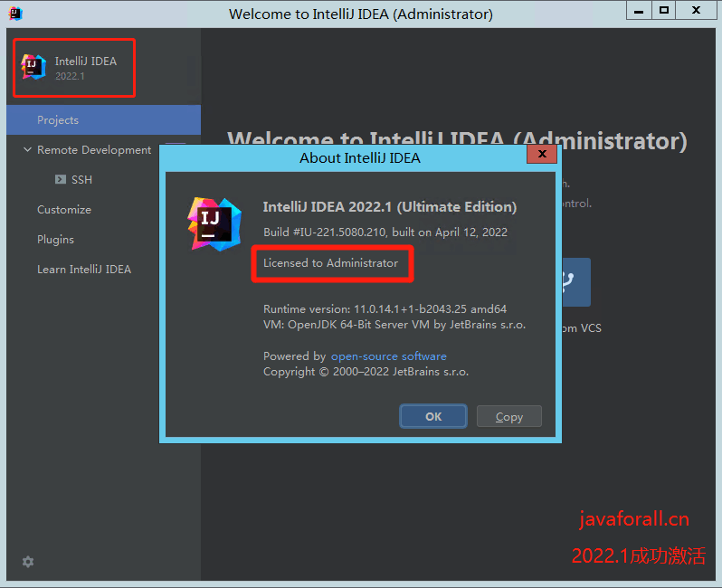Screen dimensions: 722x588
Task: Close the About IntelliJ IDEA dialog
Action: click(542, 154)
